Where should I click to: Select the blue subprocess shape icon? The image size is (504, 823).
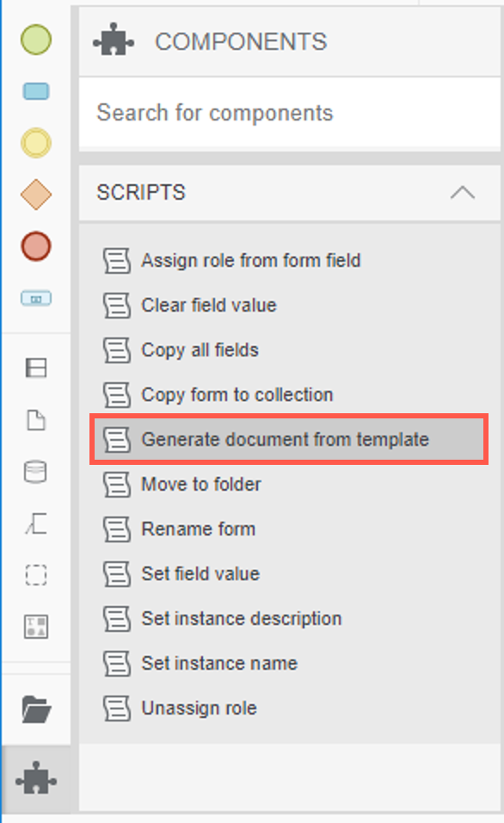pos(35,298)
